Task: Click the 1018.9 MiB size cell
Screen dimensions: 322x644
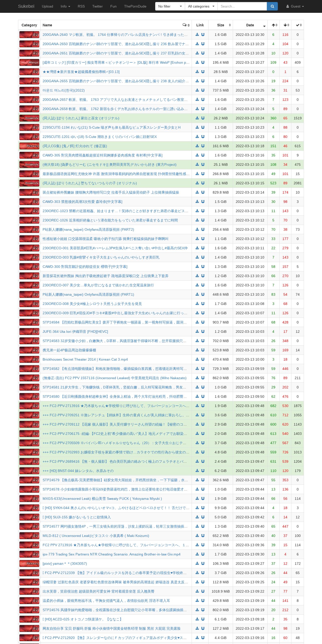Action: coord(221,591)
